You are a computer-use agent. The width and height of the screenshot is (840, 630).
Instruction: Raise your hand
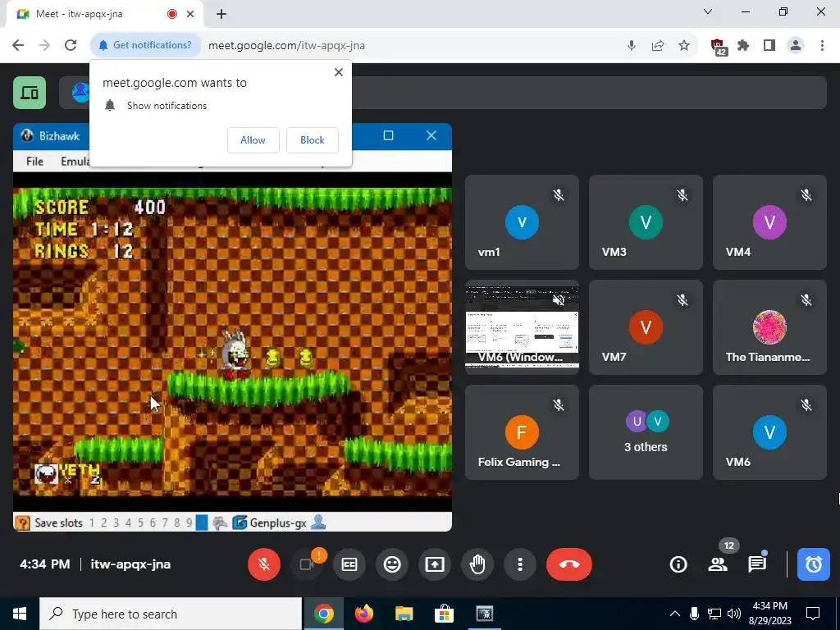tap(477, 564)
